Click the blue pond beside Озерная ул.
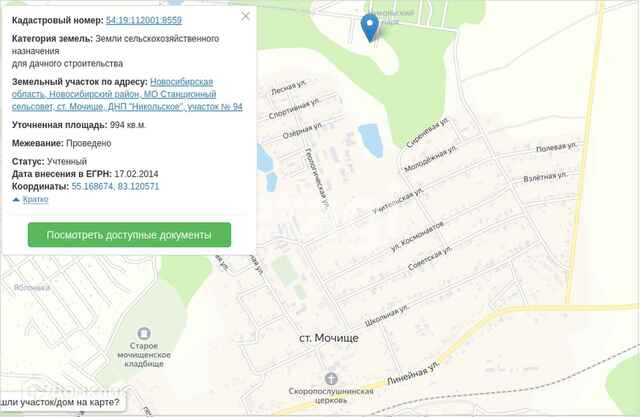 point(371,140)
